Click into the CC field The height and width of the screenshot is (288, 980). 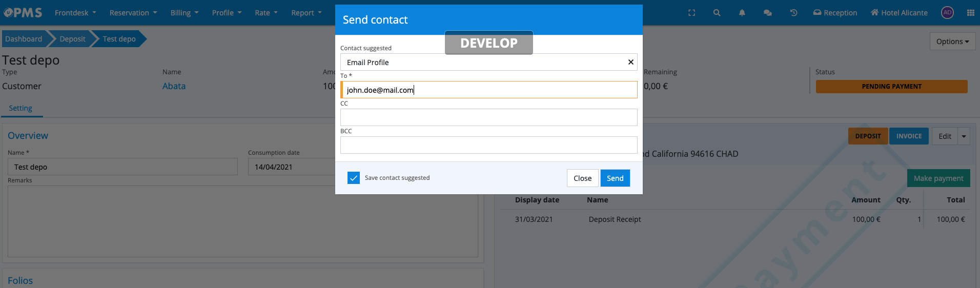point(488,117)
